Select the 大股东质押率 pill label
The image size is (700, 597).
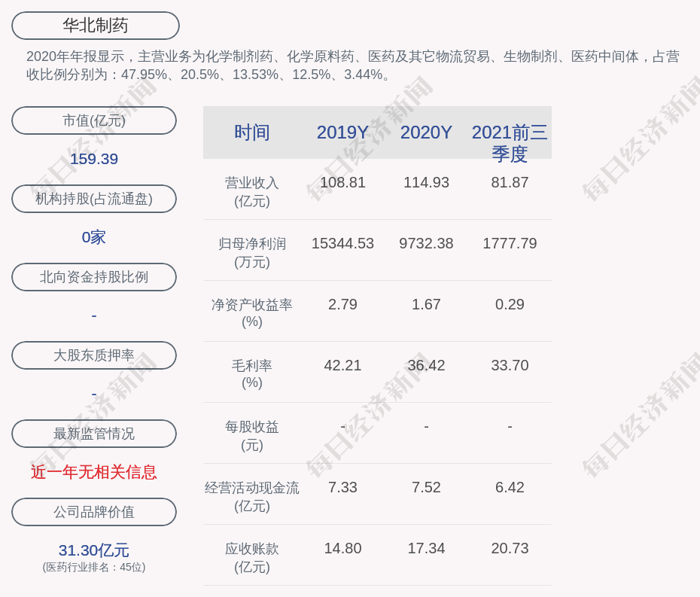[x=94, y=355]
